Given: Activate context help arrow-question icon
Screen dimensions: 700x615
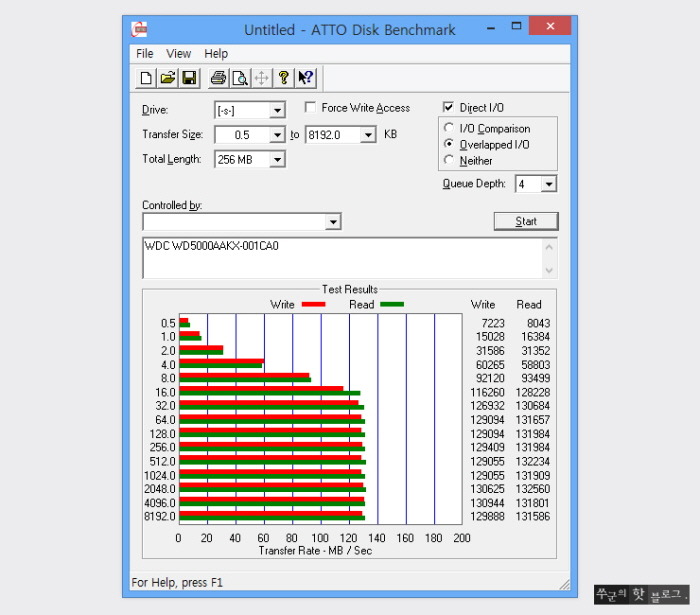Looking at the screenshot, I should coord(306,78).
